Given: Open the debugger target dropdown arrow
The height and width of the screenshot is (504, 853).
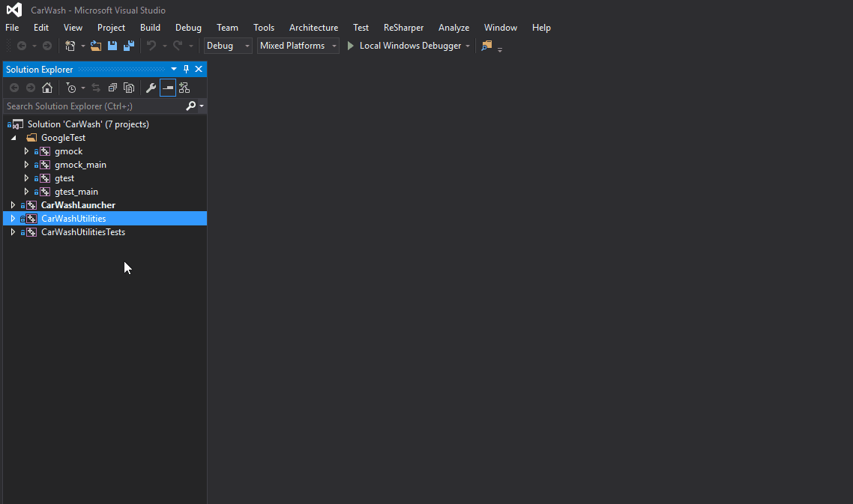Looking at the screenshot, I should pos(467,46).
